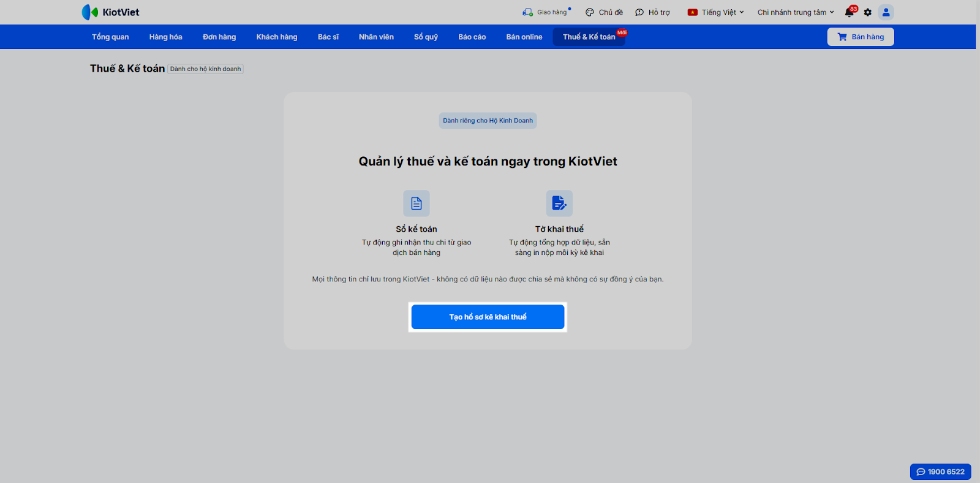The image size is (980, 483).
Task: Click the Tờ khai thuế form icon
Action: point(559,203)
